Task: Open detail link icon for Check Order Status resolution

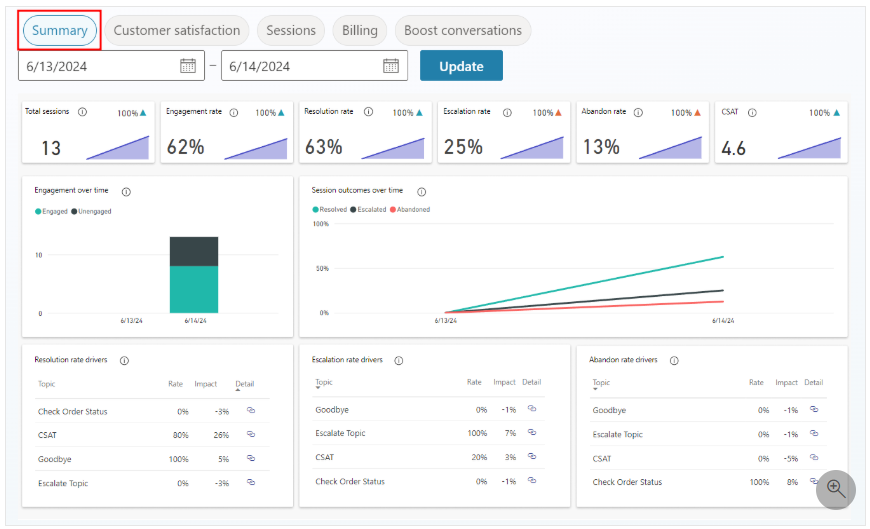Action: click(250, 411)
